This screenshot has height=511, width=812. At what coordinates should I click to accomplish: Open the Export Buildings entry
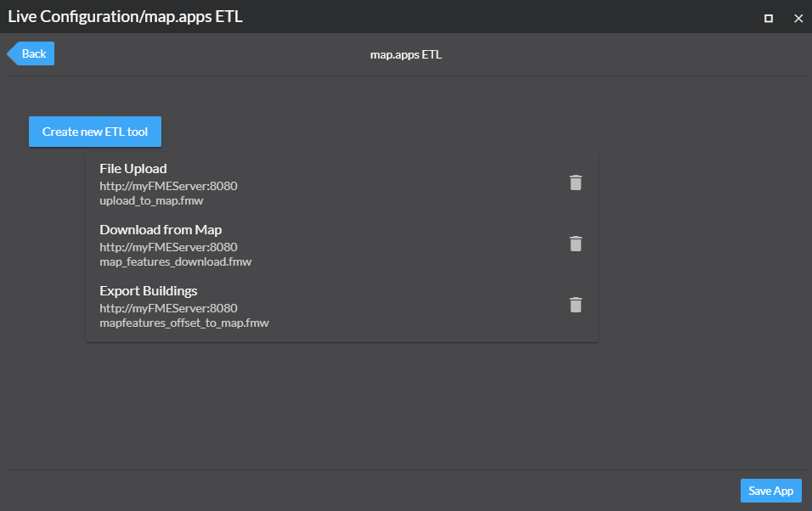click(149, 291)
